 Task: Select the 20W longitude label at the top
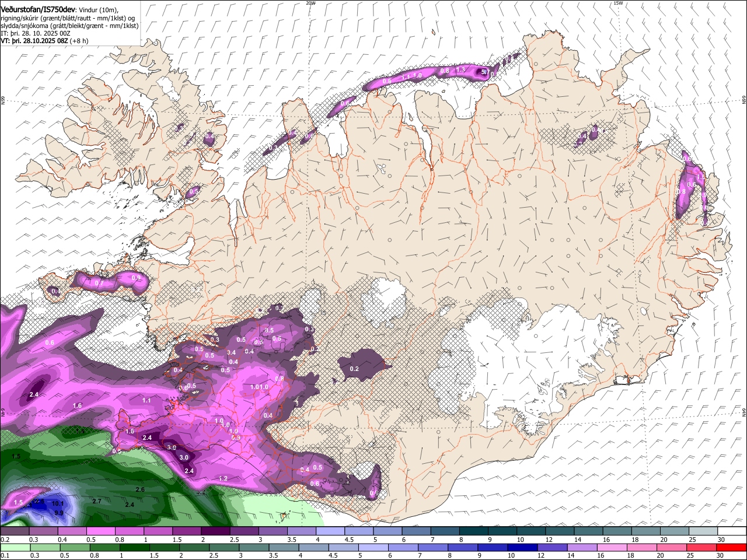310,3
